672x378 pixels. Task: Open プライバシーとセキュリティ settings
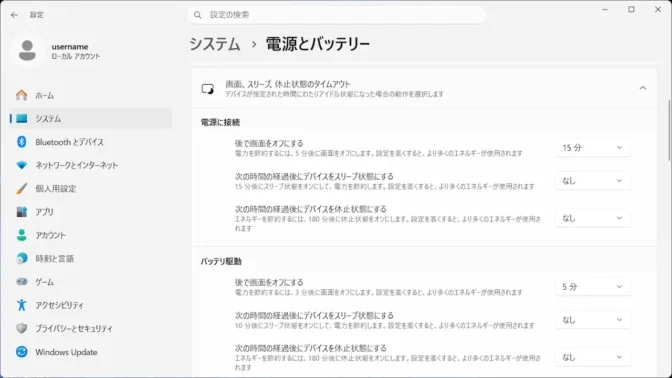coord(91,328)
